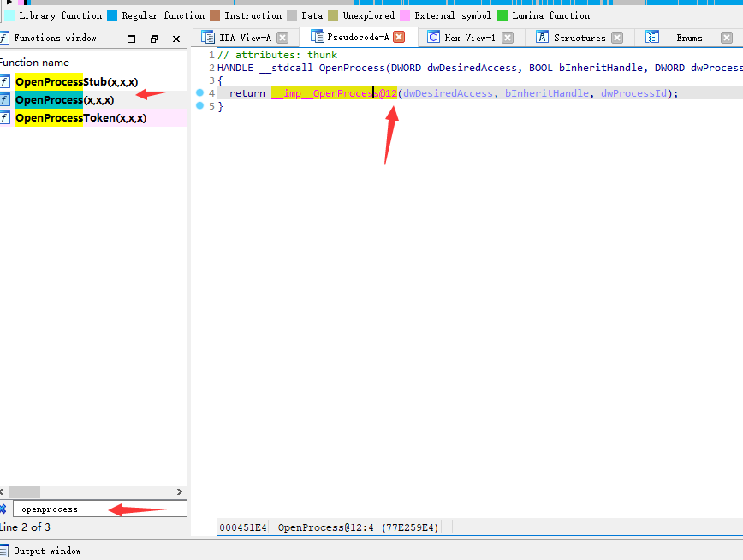Close the Enums tab

727,38
